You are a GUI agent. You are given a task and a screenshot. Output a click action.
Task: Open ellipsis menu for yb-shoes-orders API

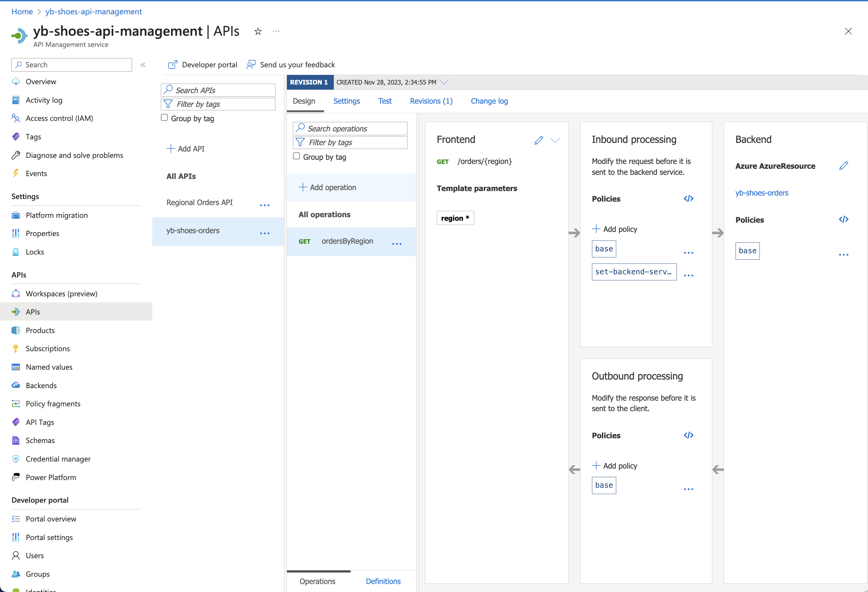tap(265, 233)
